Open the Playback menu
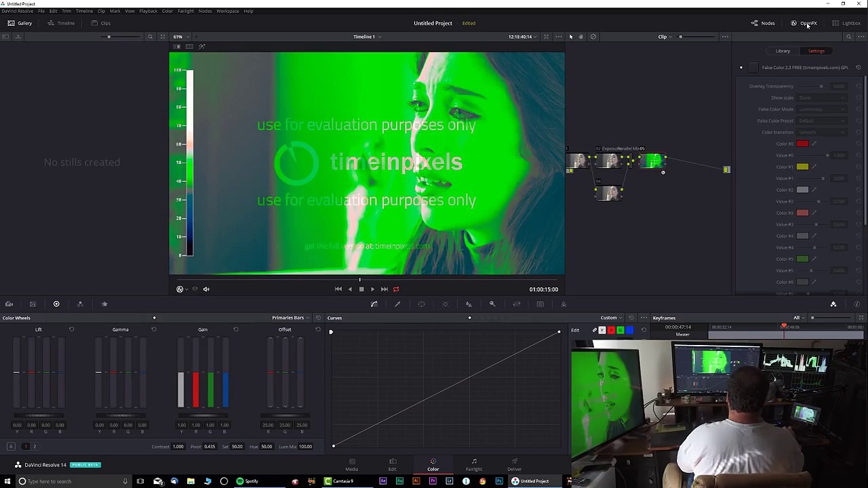Viewport: 868px width, 488px height. coord(148,11)
